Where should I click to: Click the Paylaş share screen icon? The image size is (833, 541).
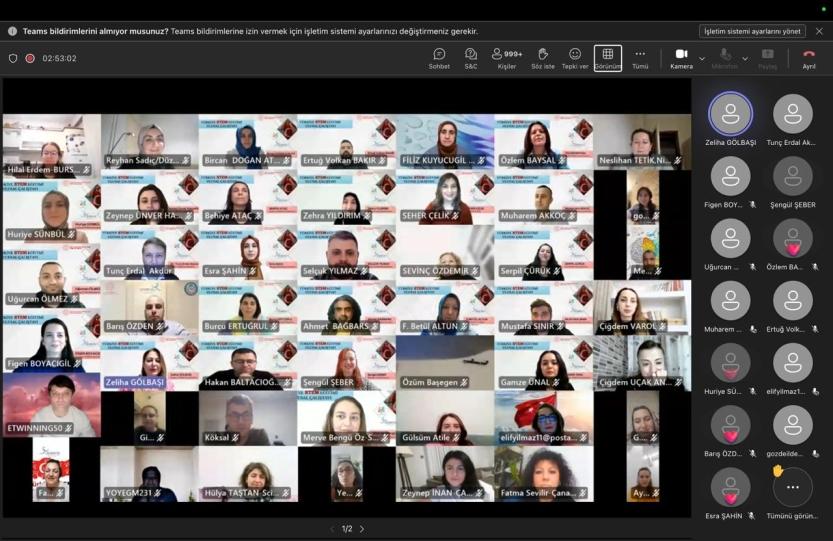[767, 57]
